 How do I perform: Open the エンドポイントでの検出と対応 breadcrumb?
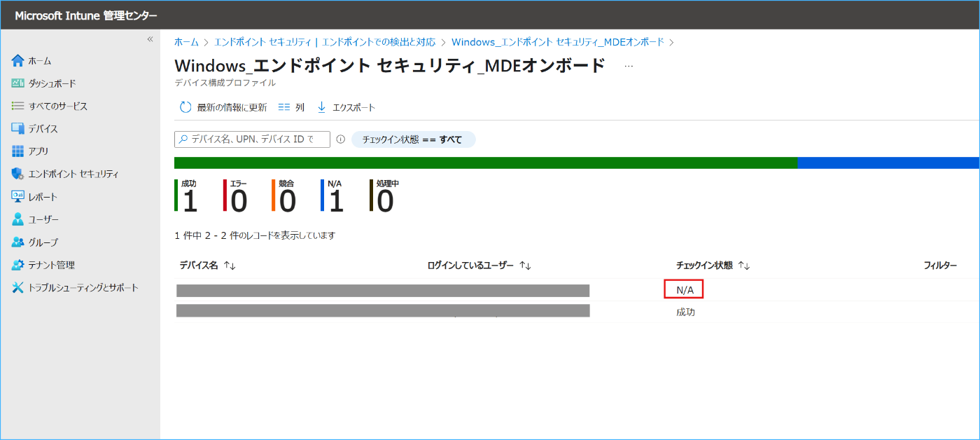click(379, 42)
